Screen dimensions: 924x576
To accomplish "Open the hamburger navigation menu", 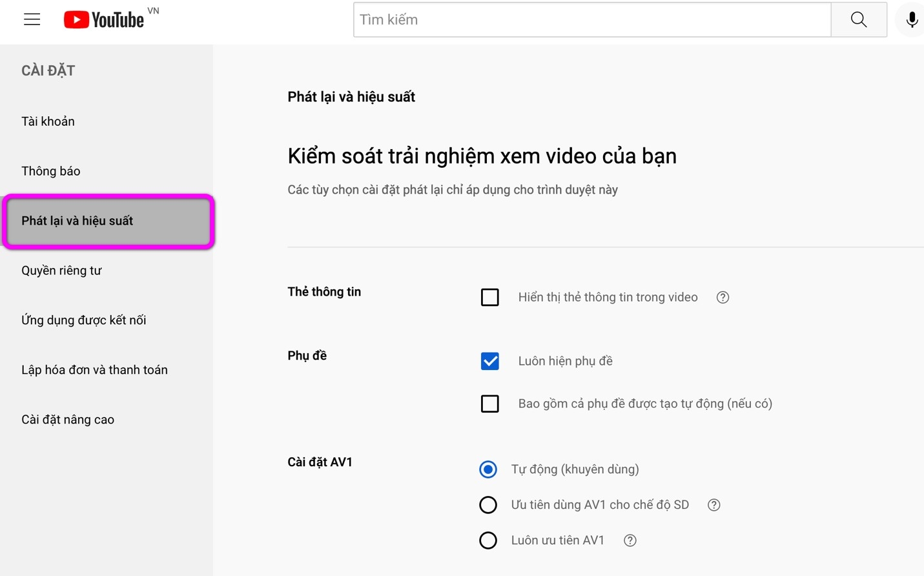I will (32, 19).
